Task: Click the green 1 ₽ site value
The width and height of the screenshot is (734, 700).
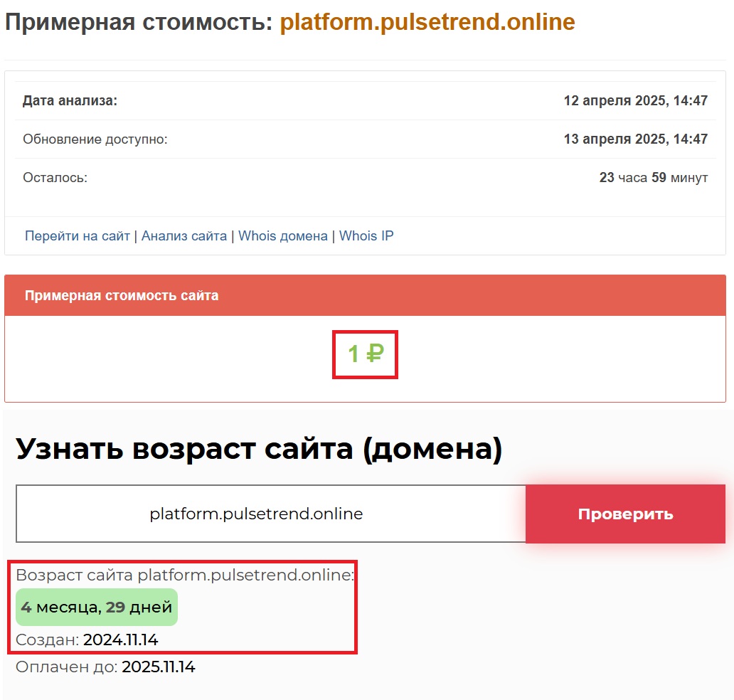Action: click(365, 354)
